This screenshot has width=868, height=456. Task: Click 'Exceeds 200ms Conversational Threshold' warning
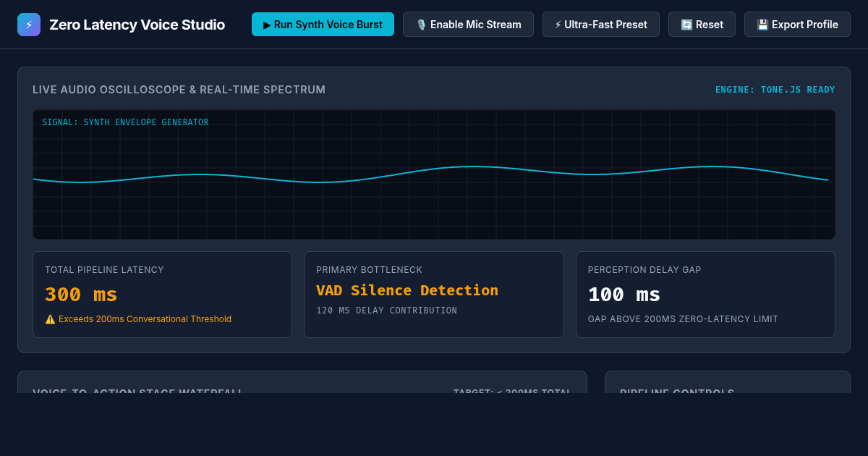(x=138, y=319)
